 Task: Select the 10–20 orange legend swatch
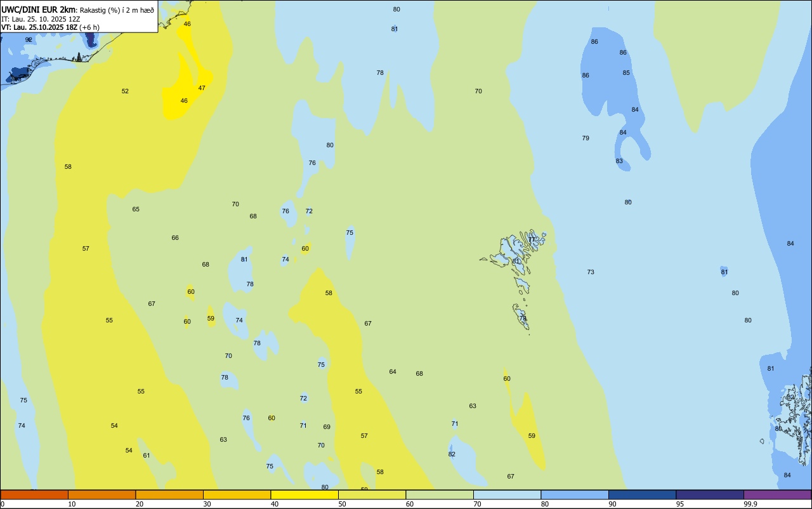click(101, 494)
